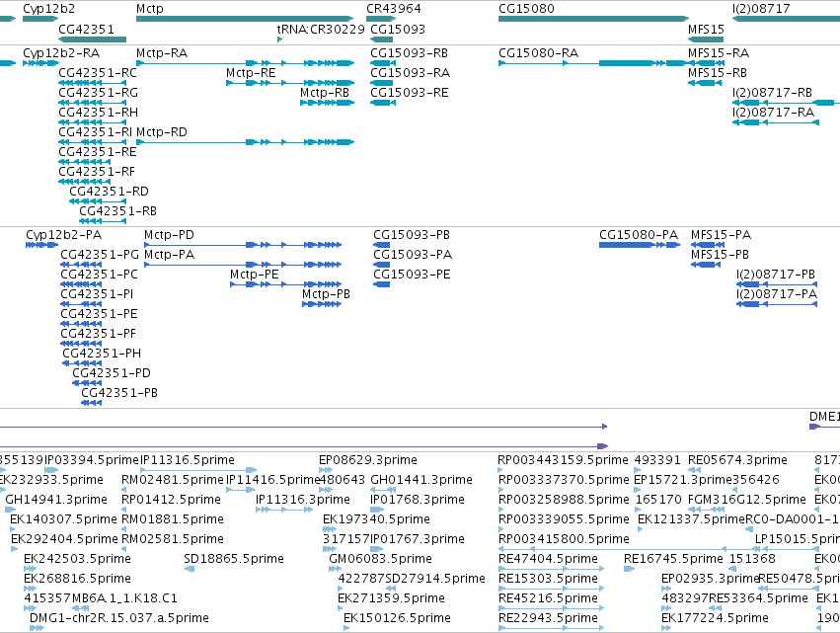Select the EK150126.5prime EST label
Viewport: 840px width, 633px height.
coord(397,618)
